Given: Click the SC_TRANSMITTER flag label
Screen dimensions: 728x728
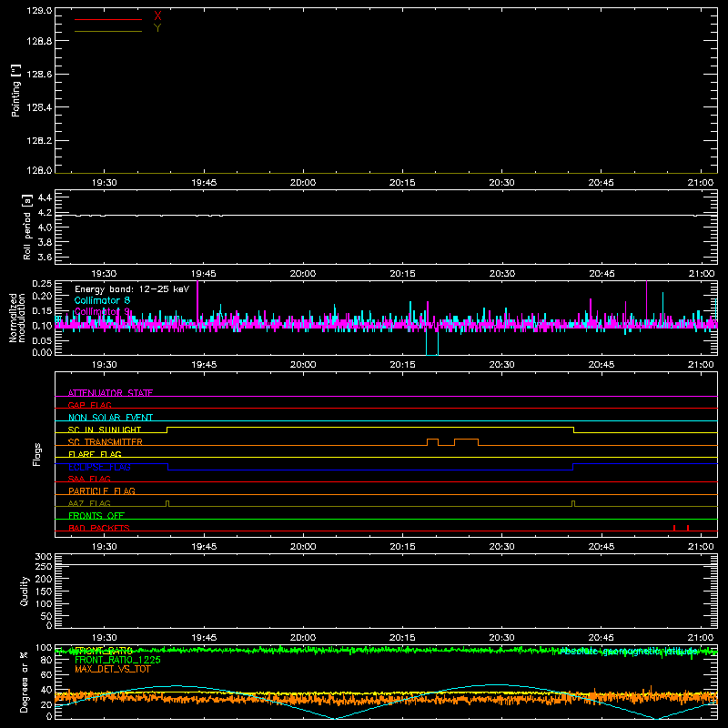Looking at the screenshot, I should click(x=105, y=442).
